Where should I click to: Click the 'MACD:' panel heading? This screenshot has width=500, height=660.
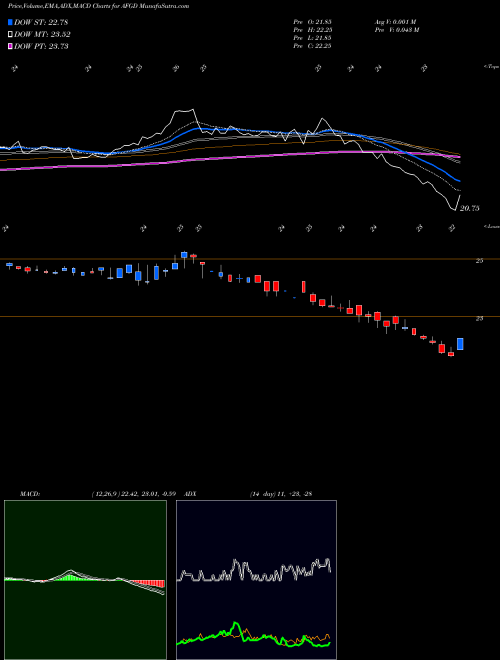29,494
